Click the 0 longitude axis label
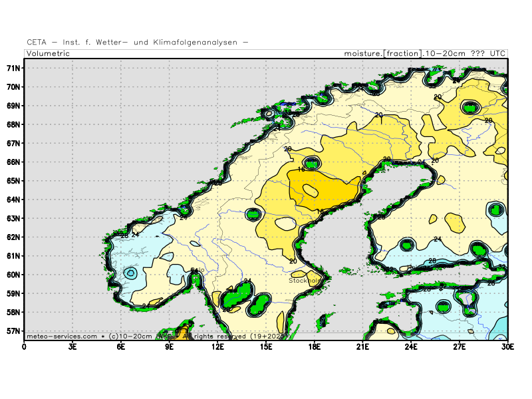 point(24,346)
